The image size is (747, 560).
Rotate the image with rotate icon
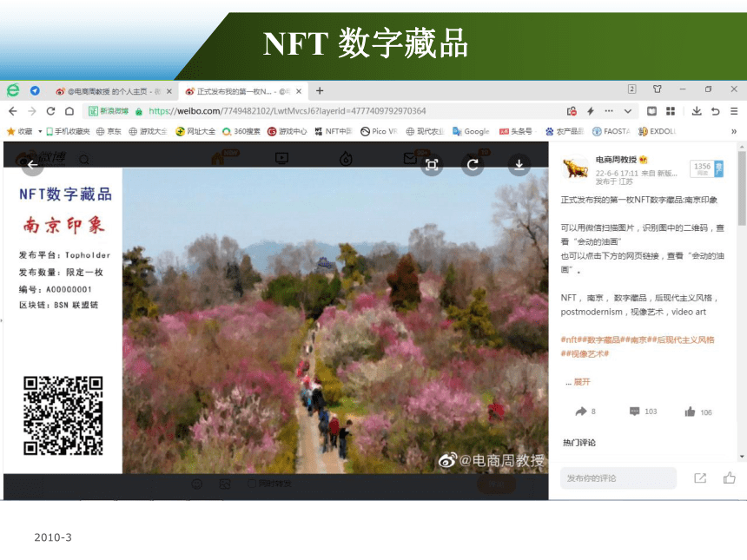click(473, 165)
